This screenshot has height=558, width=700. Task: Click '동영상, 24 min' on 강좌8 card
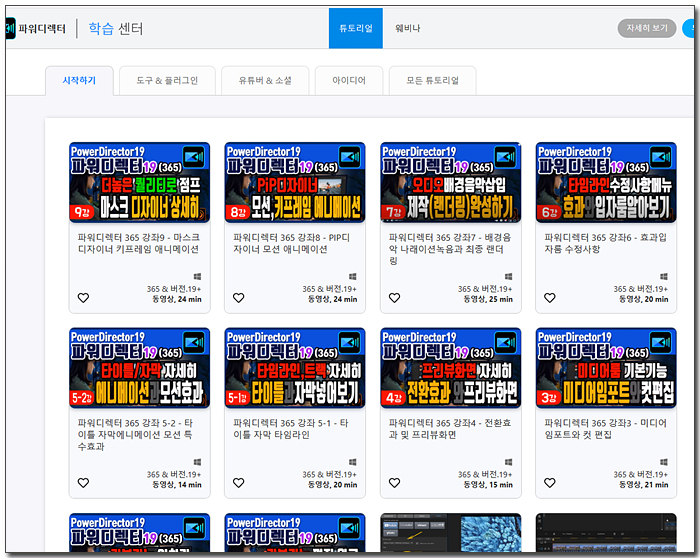332,299
